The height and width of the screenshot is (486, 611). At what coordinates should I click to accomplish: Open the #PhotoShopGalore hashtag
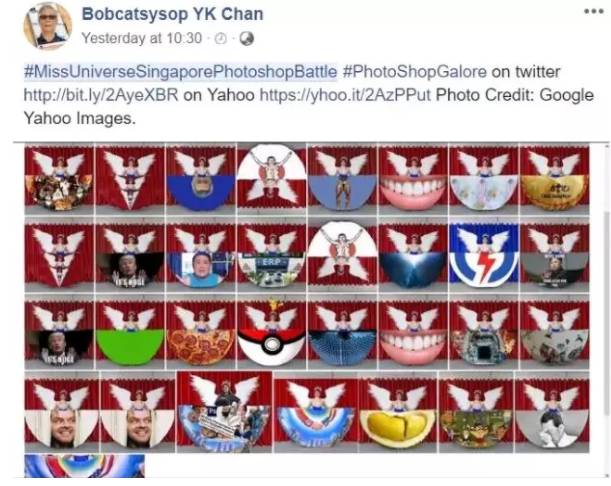(x=415, y=72)
